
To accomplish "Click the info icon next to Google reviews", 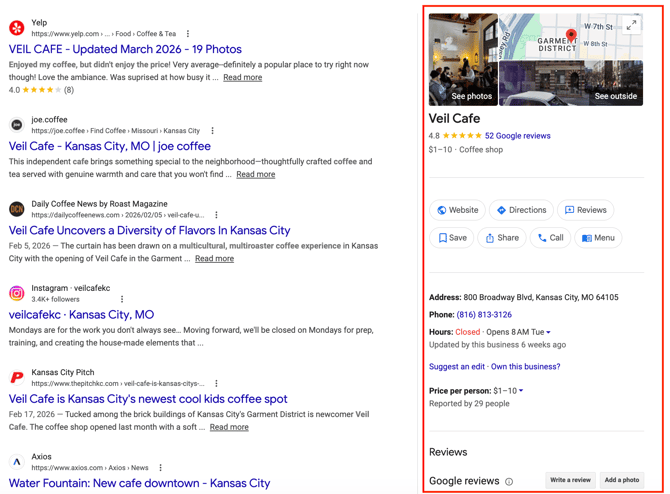I will coord(509,482).
